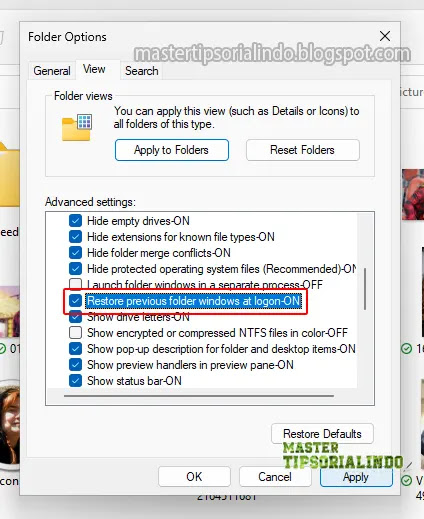424x519 pixels.
Task: Enable Show encrypted or compressed NTFS files
Action: coord(75,333)
